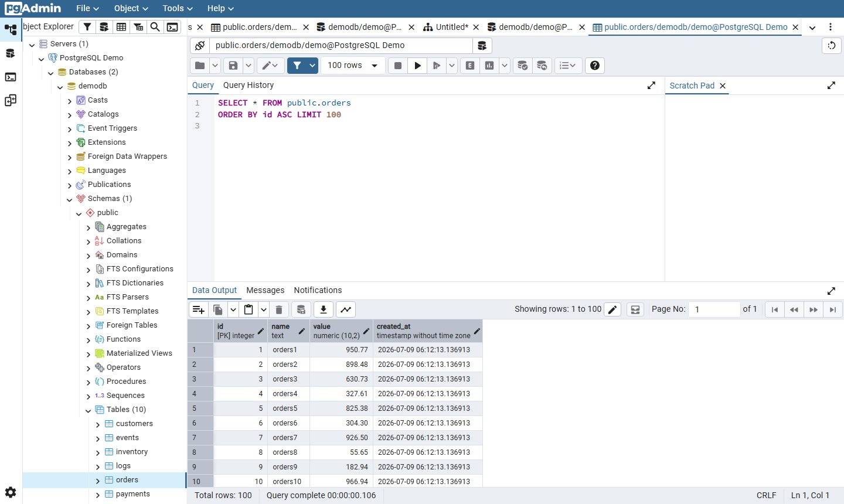Open the tab overflow dropdown chevron

tap(812, 28)
